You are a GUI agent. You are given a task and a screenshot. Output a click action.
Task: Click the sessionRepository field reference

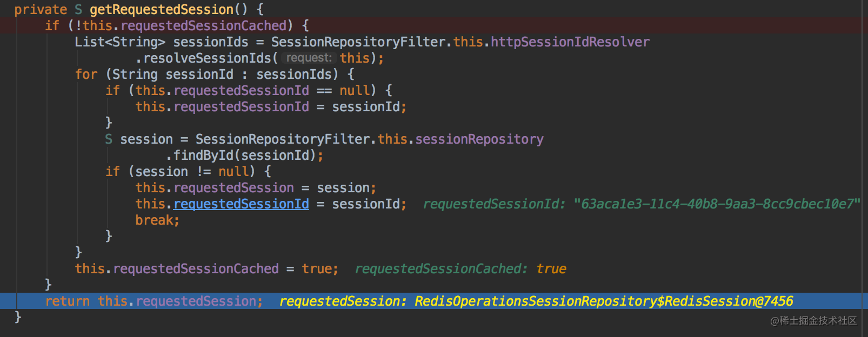coord(479,139)
